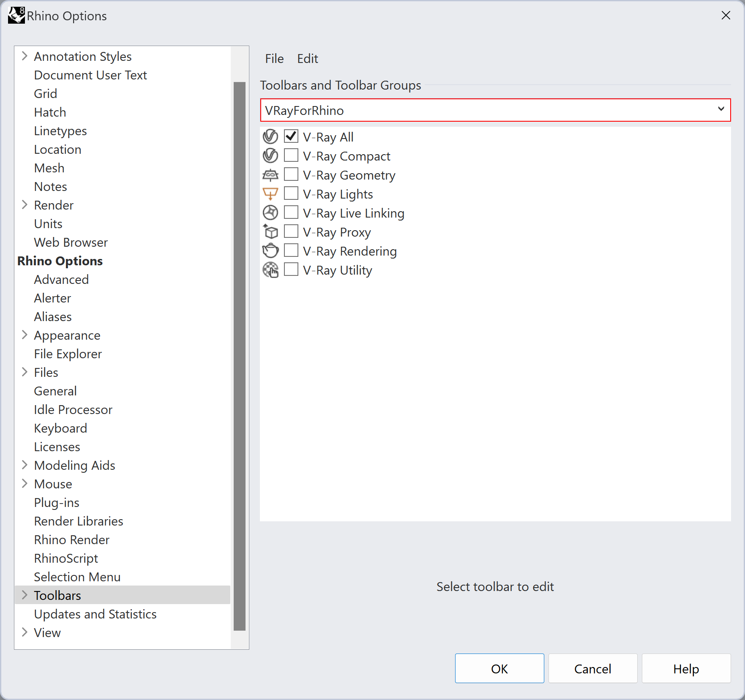Select the Rhino Options tree heading

point(60,261)
